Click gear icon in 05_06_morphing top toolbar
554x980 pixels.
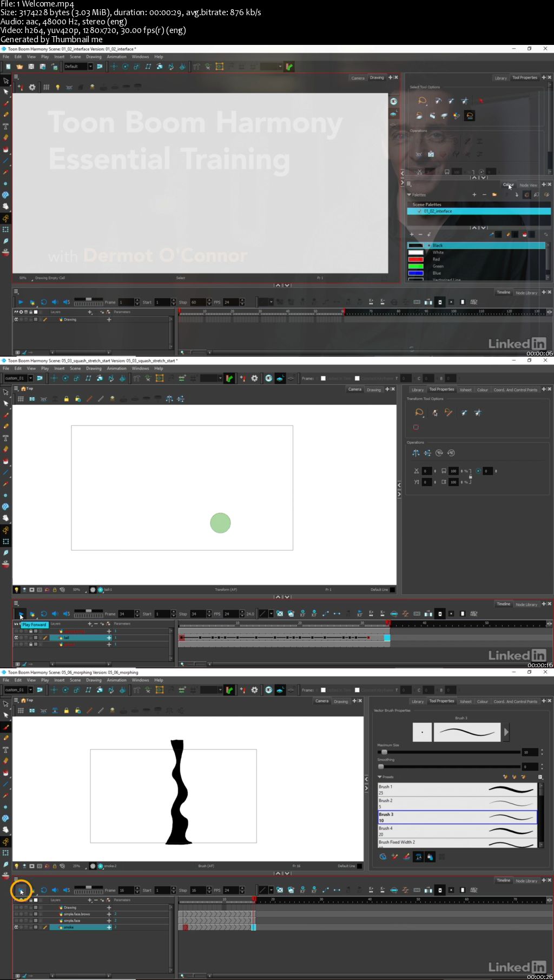pos(254,690)
